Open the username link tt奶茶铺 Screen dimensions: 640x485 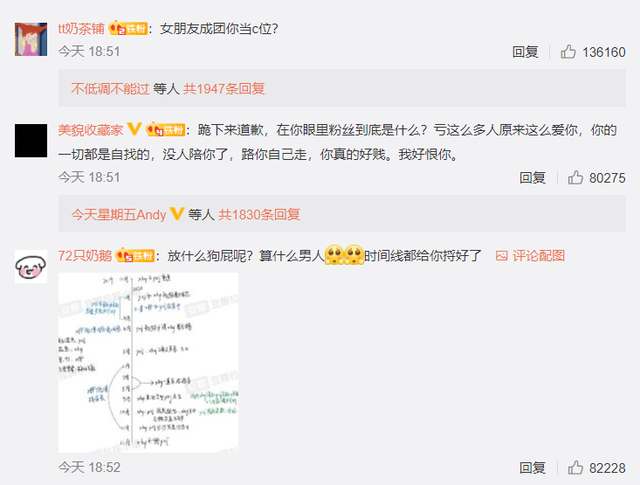[x=81, y=29]
